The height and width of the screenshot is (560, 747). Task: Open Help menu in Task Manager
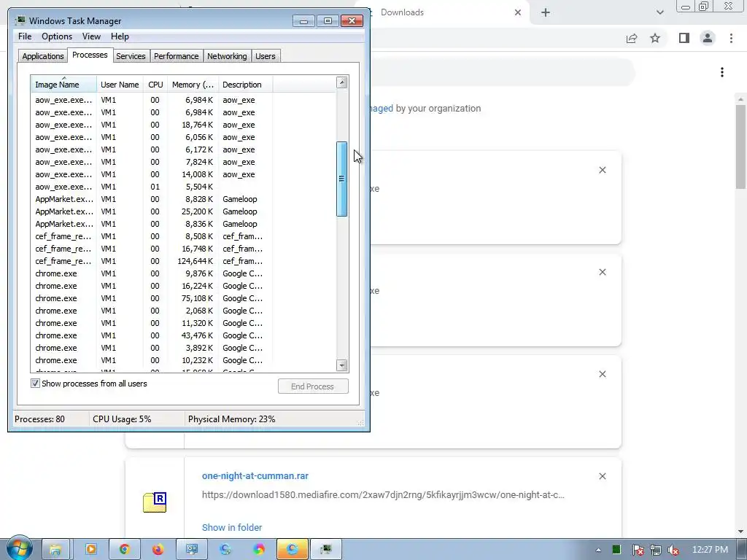(x=120, y=36)
